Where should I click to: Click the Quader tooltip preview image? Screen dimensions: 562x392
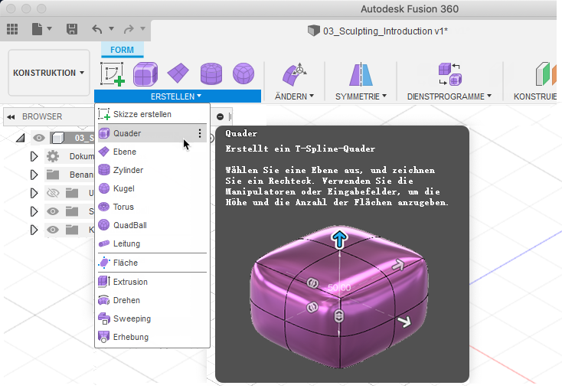(339, 297)
